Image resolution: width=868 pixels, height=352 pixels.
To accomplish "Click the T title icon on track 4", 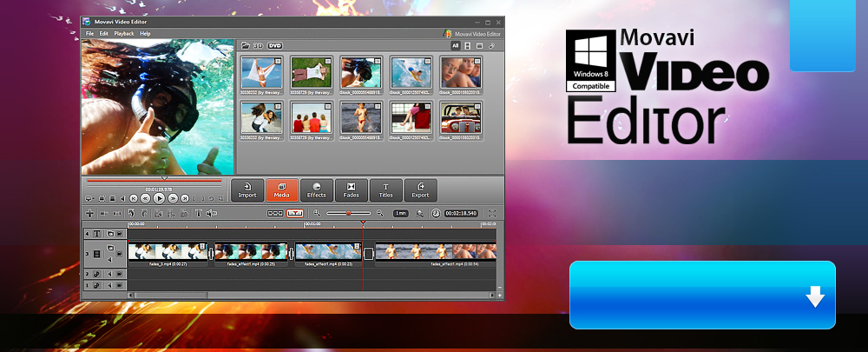I will (97, 234).
